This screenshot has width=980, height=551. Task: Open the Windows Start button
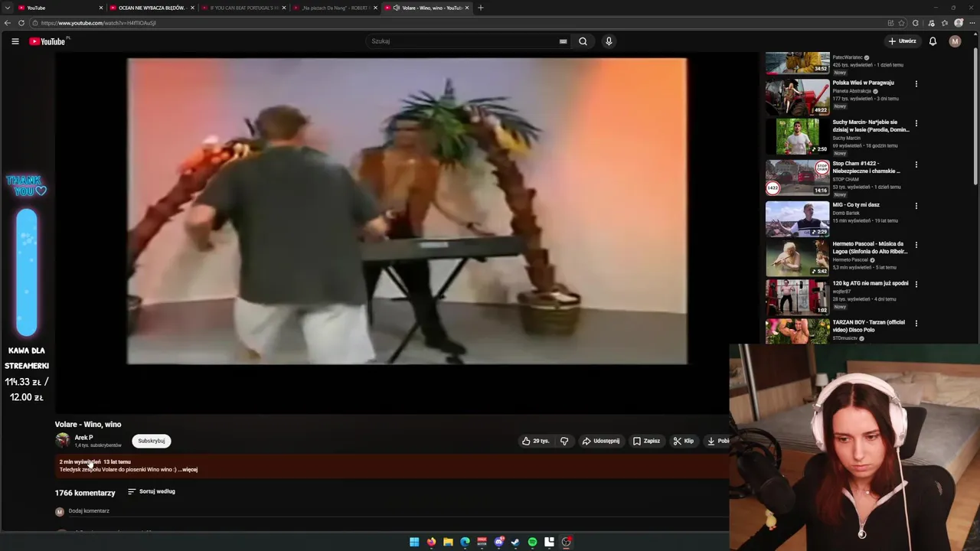414,542
